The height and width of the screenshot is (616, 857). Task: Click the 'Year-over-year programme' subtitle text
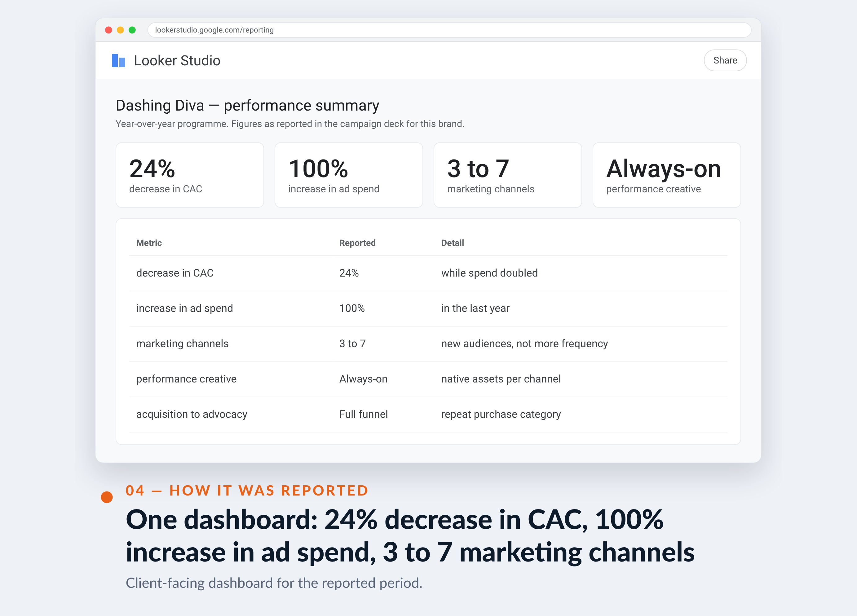click(x=290, y=124)
